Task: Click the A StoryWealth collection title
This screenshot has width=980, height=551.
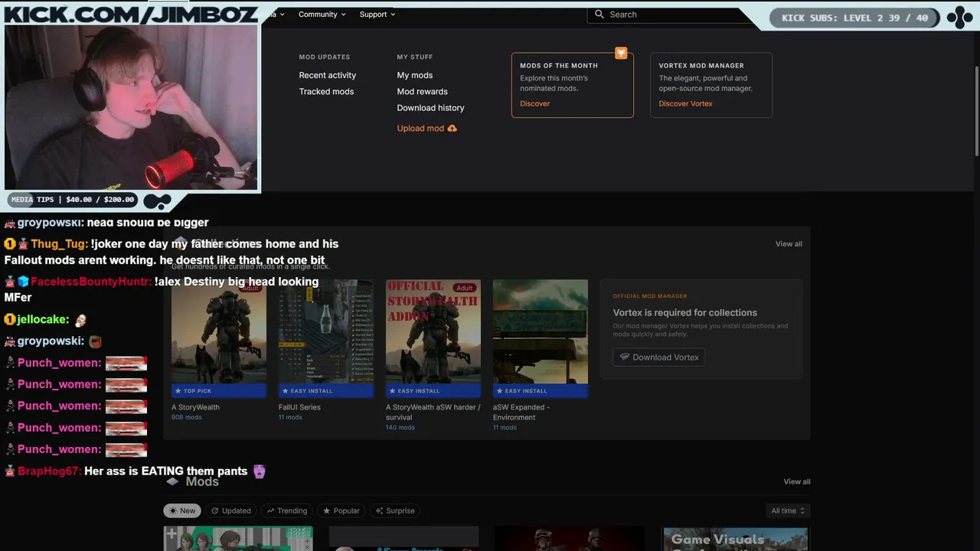Action: click(195, 407)
